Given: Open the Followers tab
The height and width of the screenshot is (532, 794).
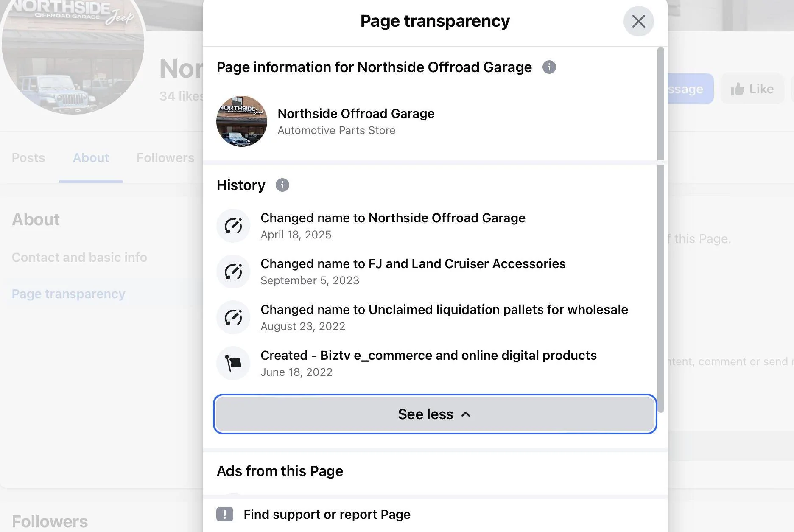Looking at the screenshot, I should [x=165, y=158].
